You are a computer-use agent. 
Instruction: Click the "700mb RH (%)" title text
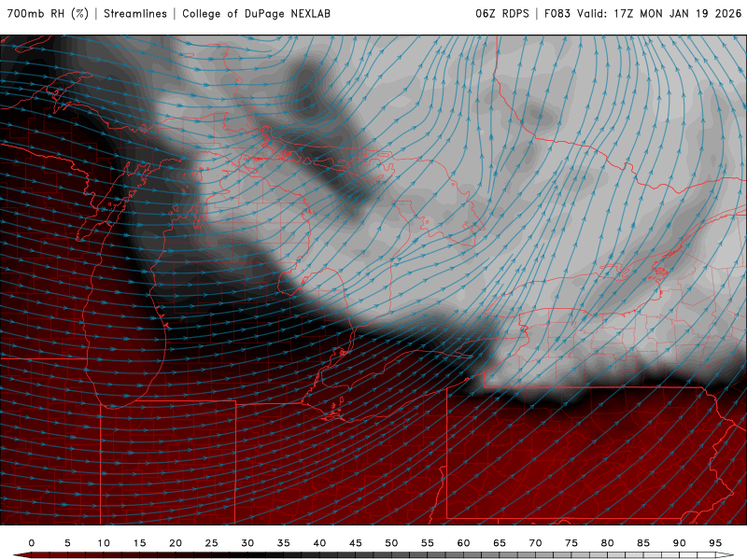pos(49,13)
